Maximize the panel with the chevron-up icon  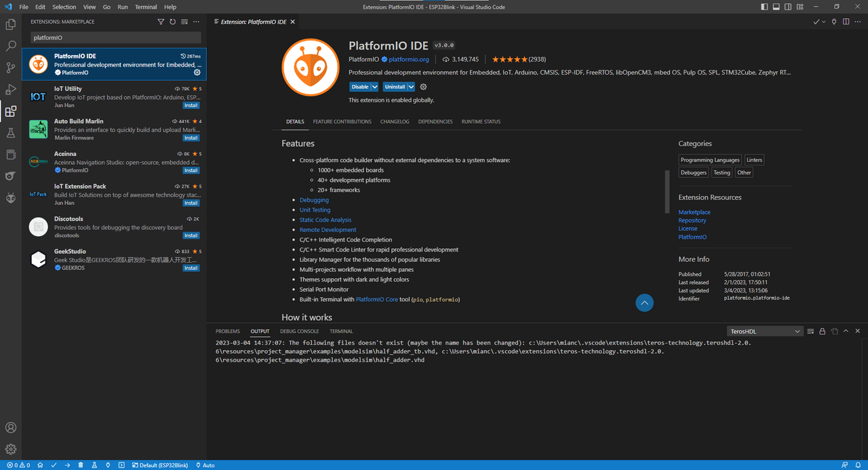click(x=846, y=331)
